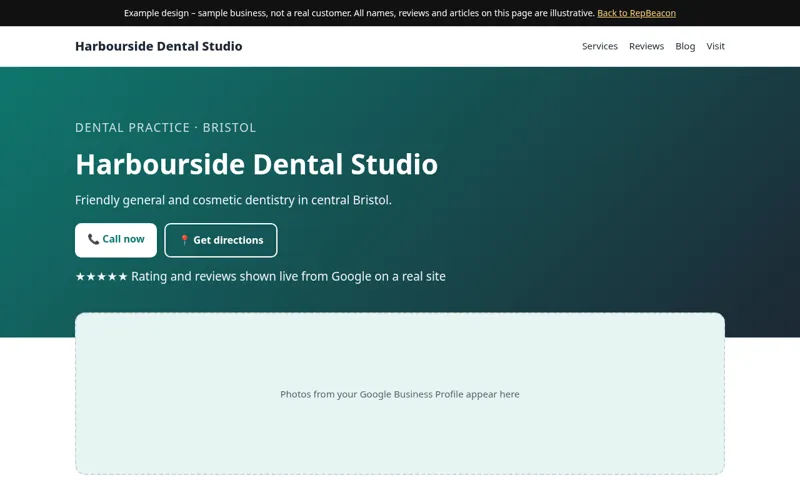Click the DENTAL PRACTICE · BRISTOL label
This screenshot has height=500, width=800.
165,128
